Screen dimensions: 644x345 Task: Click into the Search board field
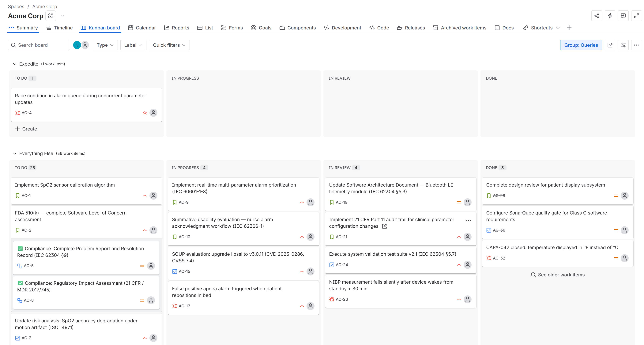pyautogui.click(x=39, y=45)
